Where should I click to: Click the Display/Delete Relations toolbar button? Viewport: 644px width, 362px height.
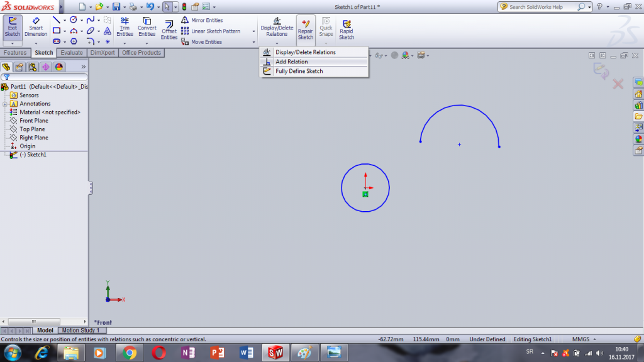[277, 27]
